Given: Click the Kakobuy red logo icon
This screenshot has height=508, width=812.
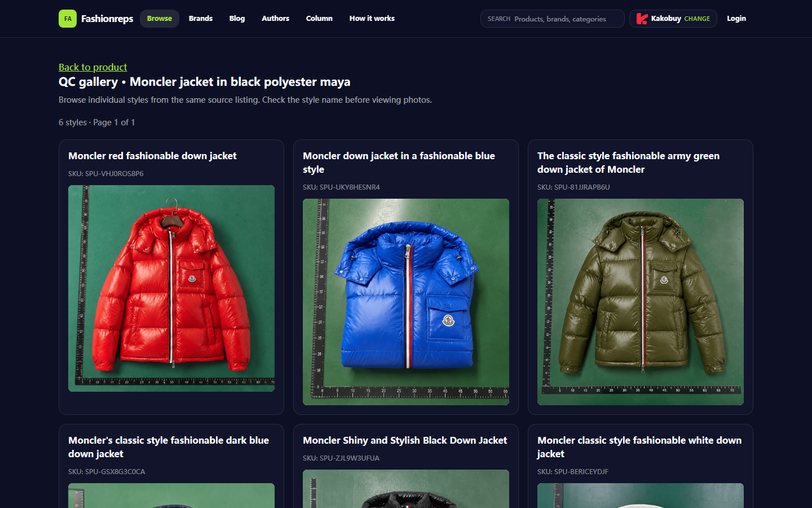Looking at the screenshot, I should 642,19.
